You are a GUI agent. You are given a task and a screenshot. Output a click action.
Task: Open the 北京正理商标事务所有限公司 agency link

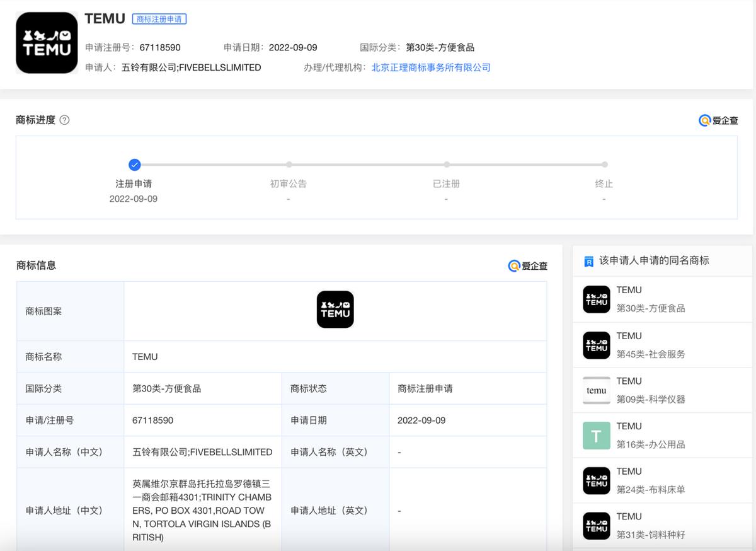pyautogui.click(x=430, y=67)
